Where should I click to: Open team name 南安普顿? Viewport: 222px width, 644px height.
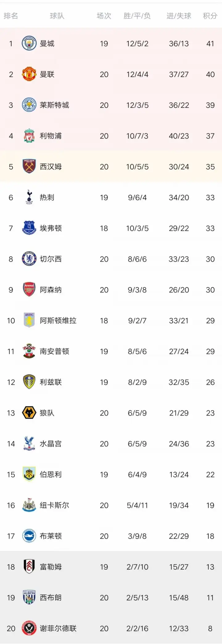click(55, 351)
